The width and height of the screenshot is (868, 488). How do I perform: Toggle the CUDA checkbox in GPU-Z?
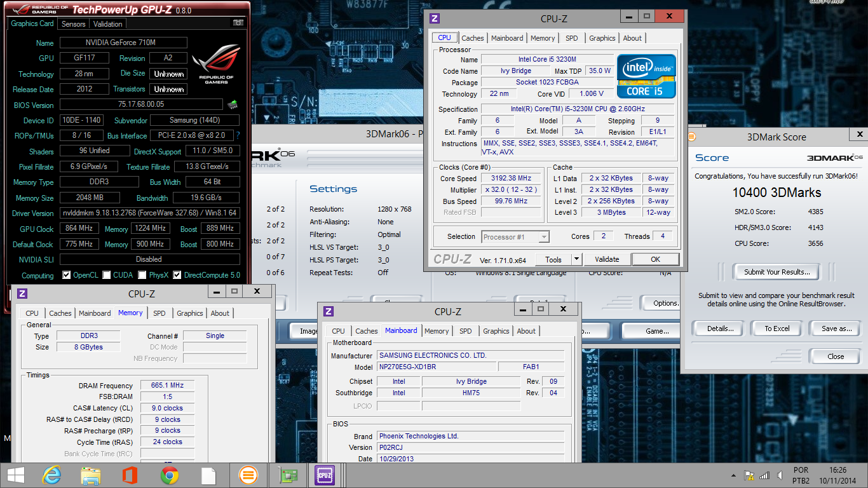pos(107,275)
